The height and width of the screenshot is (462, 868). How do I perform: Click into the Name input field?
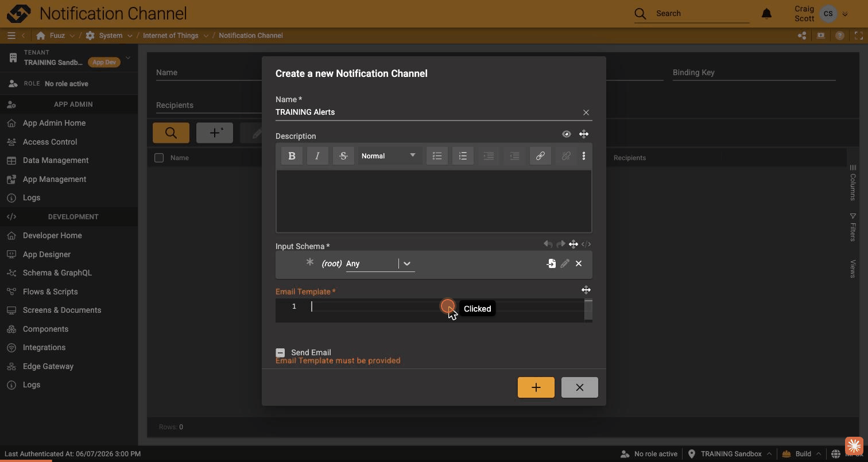pos(427,112)
